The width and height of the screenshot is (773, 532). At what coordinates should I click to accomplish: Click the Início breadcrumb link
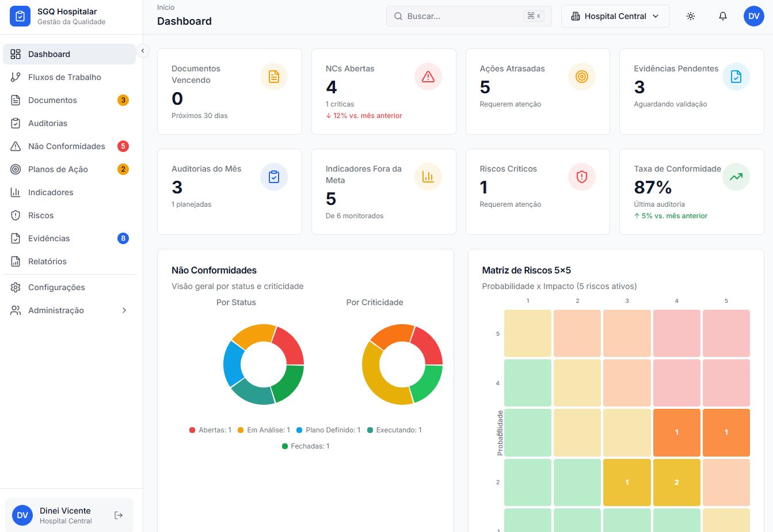click(x=166, y=7)
